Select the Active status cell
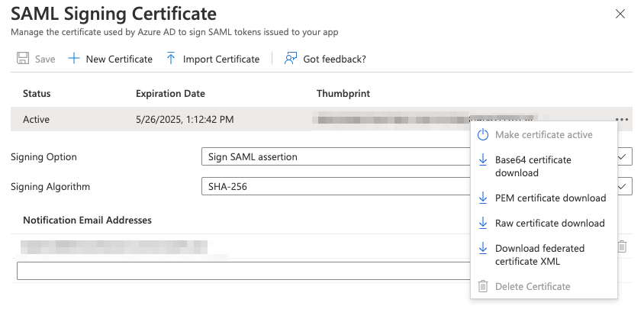This screenshot has width=644, height=309. [36, 120]
